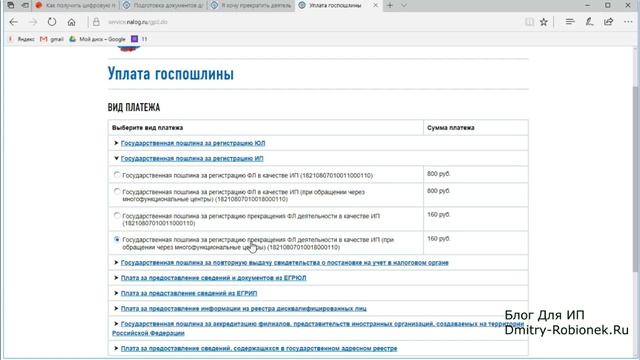The height and width of the screenshot is (360, 640).
Task: Close the Уплата госпошлины tab
Action: pyautogui.click(x=376, y=5)
